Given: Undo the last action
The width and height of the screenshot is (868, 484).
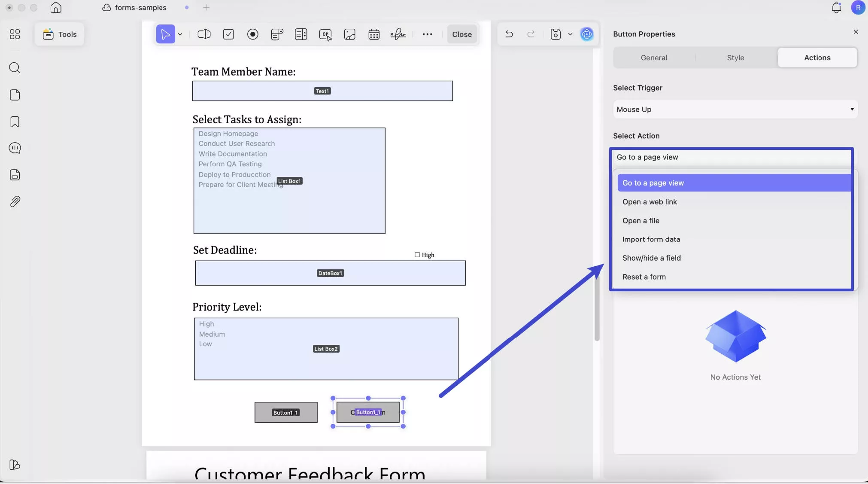Looking at the screenshot, I should [x=509, y=34].
